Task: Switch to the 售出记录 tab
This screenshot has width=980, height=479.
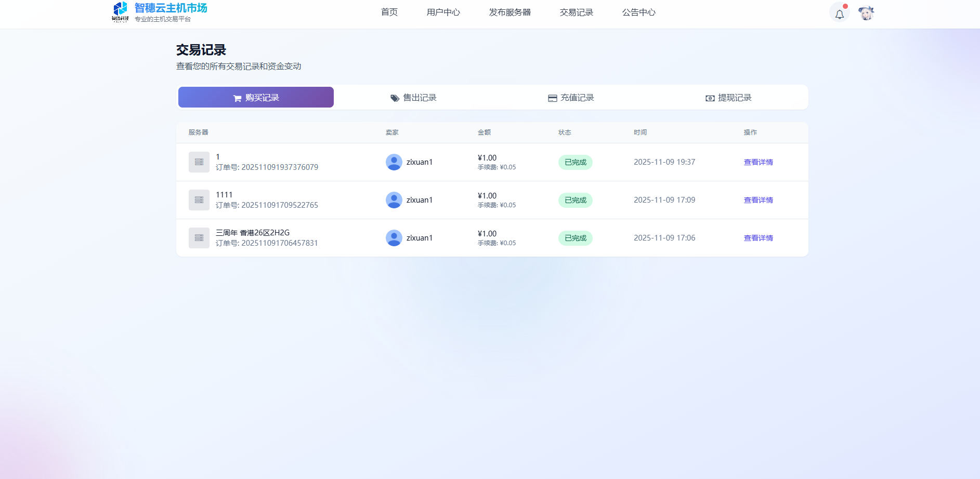Action: click(x=413, y=98)
